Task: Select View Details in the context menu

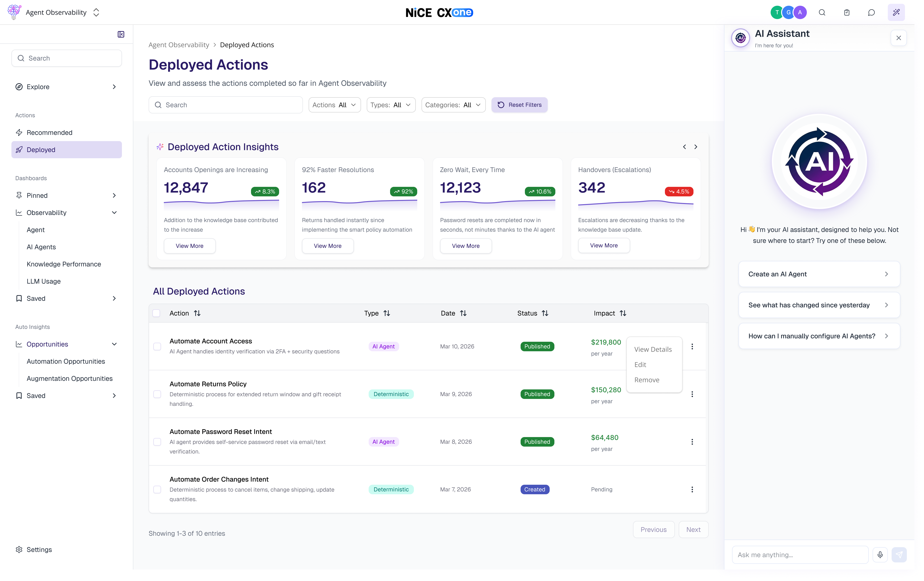Action: 653,349
